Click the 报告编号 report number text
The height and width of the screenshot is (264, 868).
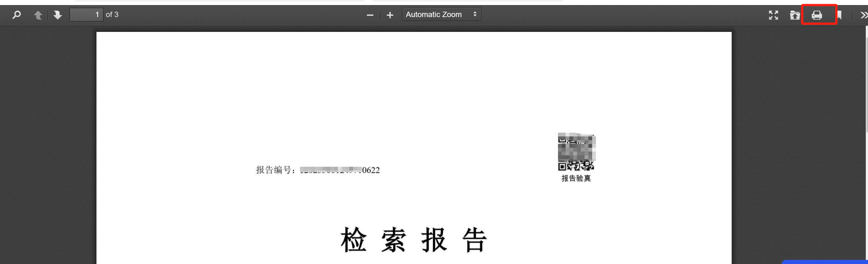coord(318,170)
